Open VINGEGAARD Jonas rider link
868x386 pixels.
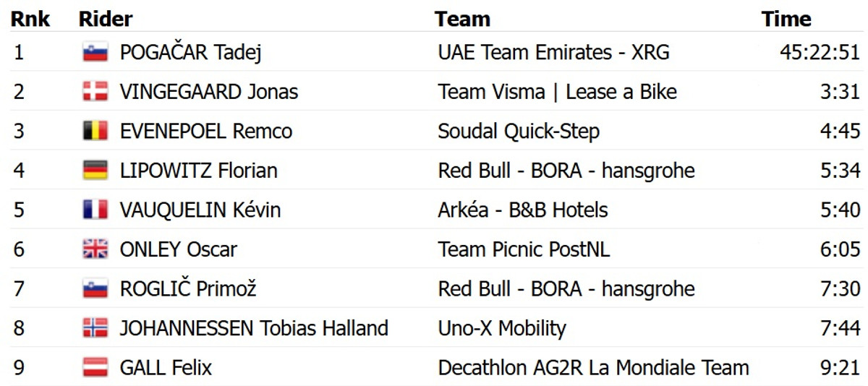[x=208, y=92]
